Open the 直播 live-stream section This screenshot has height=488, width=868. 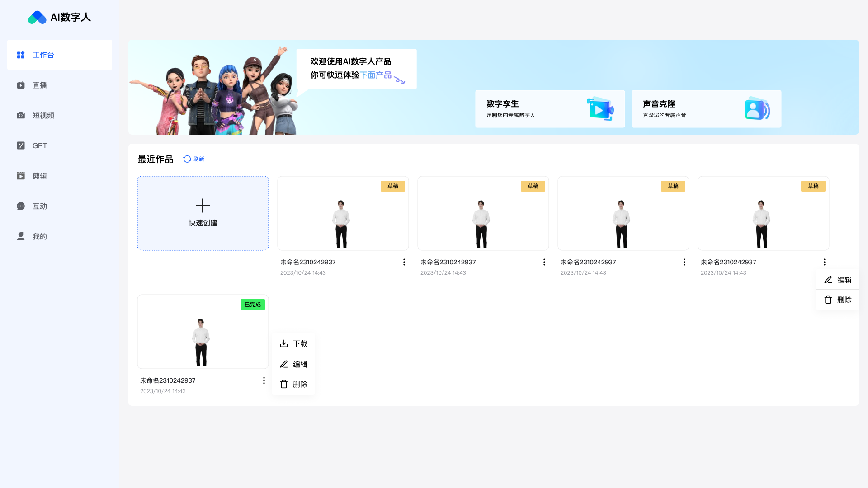(39, 85)
